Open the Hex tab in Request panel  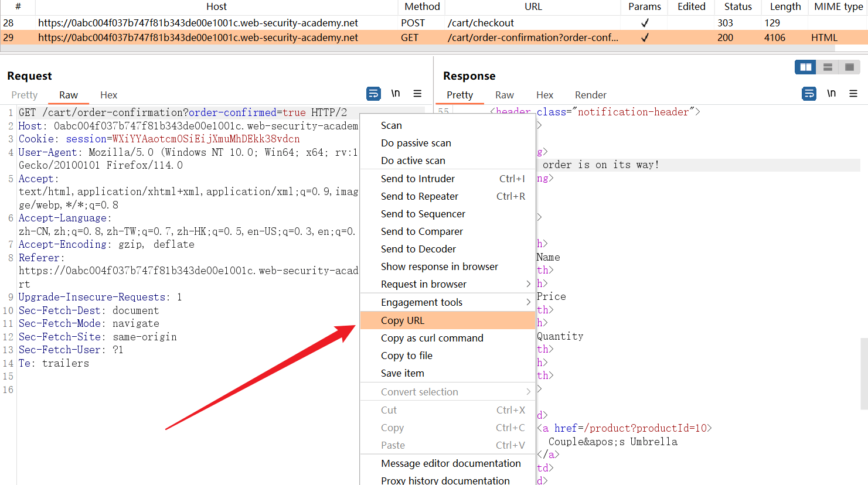pyautogui.click(x=108, y=95)
